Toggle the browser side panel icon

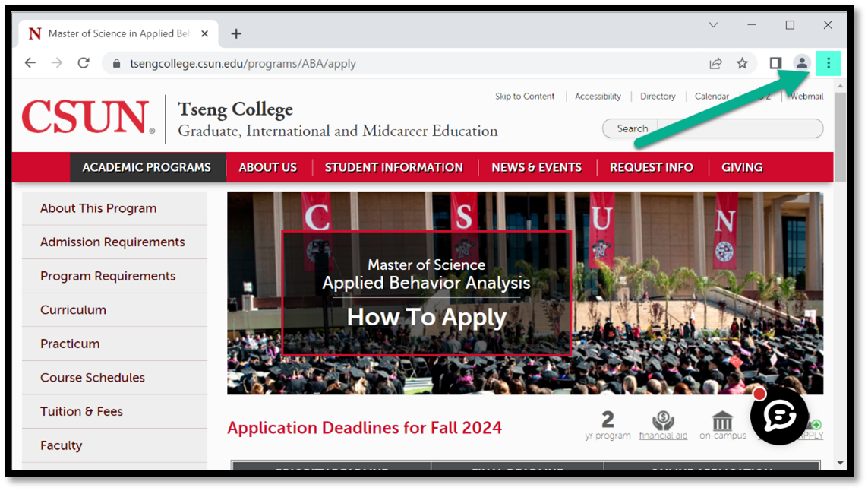pyautogui.click(x=775, y=63)
